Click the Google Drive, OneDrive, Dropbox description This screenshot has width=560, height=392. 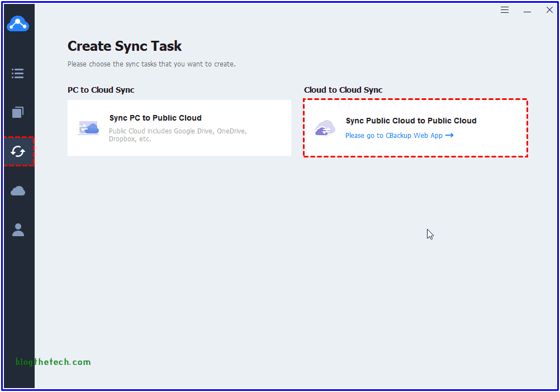(x=178, y=135)
